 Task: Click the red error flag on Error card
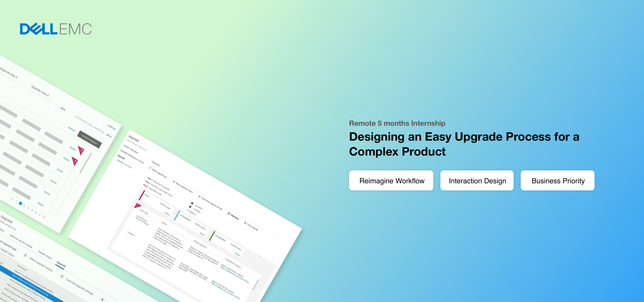point(137,205)
